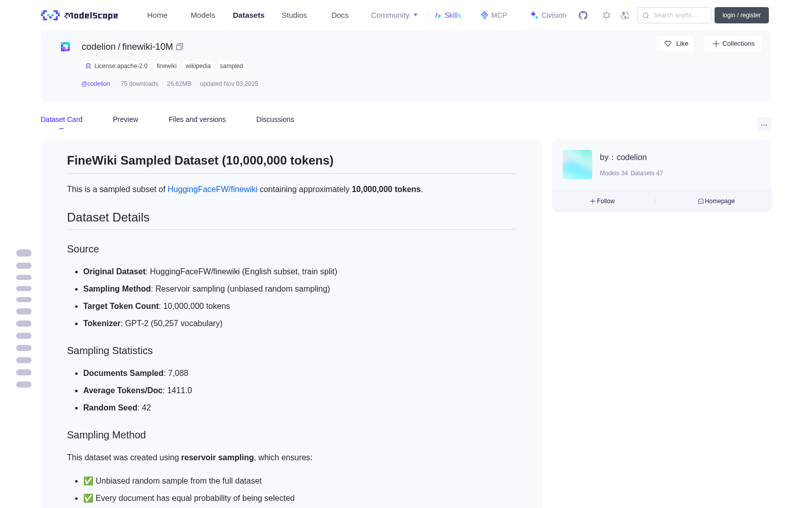
Task: Copy dataset name with copy icon
Action: point(180,47)
